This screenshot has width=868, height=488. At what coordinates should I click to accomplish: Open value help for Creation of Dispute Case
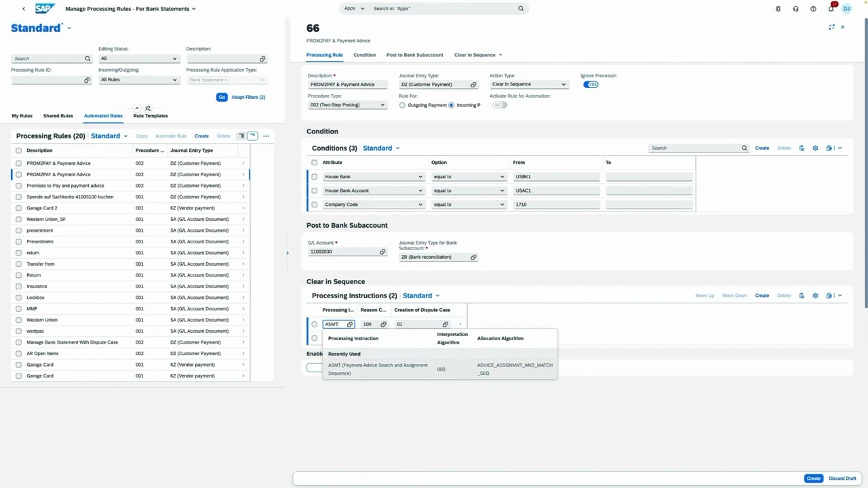(x=446, y=325)
